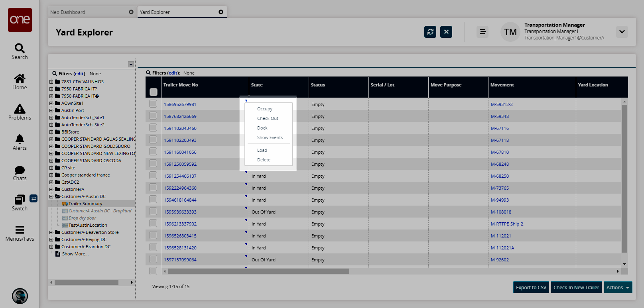
Task: Open Alerts bell icon
Action: click(20, 139)
